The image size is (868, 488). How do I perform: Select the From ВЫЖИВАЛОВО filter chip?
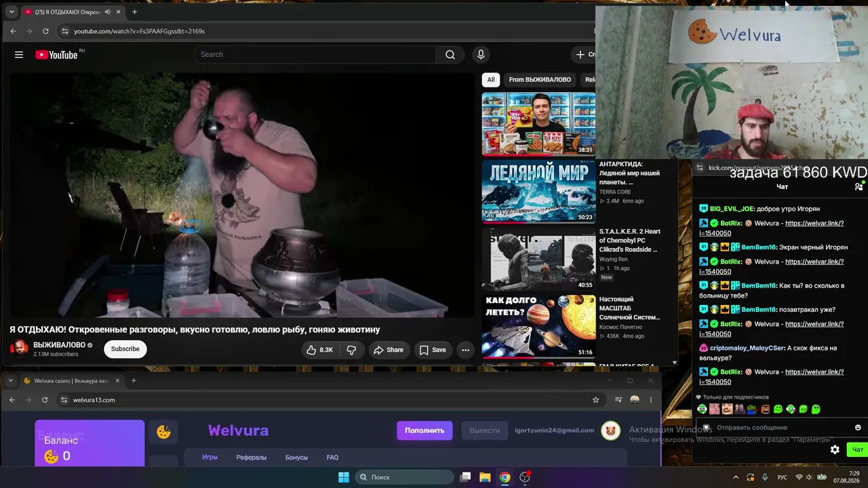pos(540,80)
